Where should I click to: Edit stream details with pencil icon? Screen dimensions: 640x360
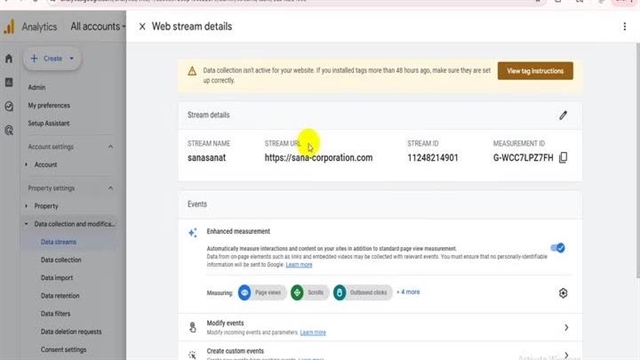pyautogui.click(x=563, y=116)
